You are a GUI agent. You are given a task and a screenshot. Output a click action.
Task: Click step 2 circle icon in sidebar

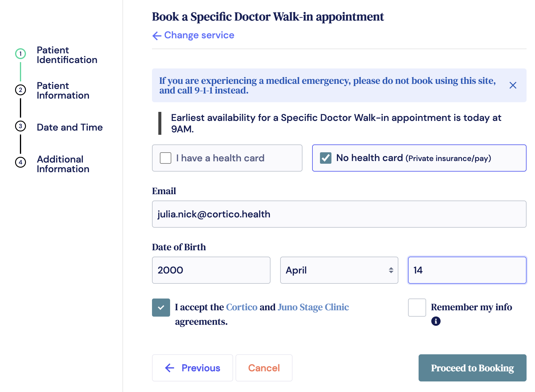21,90
